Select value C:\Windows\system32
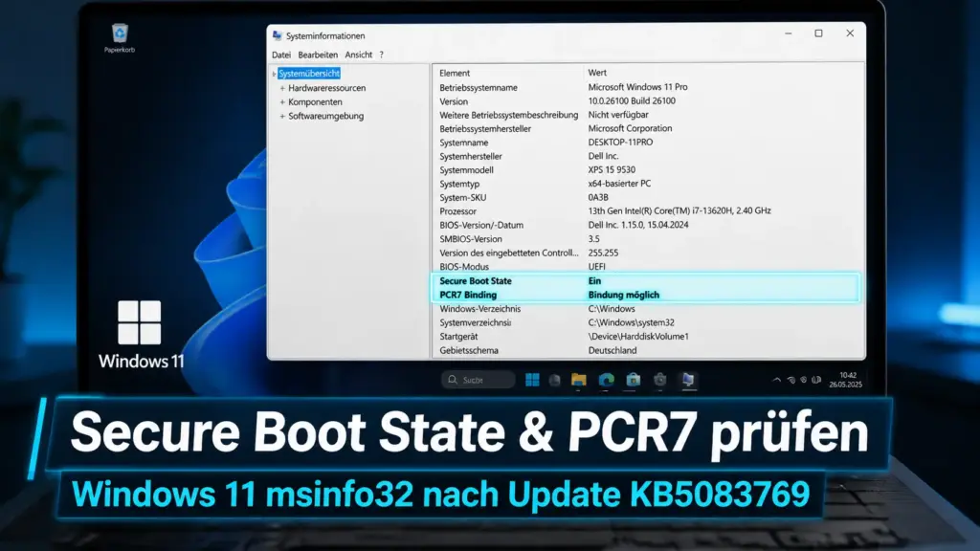The width and height of the screenshot is (980, 551). coord(632,322)
